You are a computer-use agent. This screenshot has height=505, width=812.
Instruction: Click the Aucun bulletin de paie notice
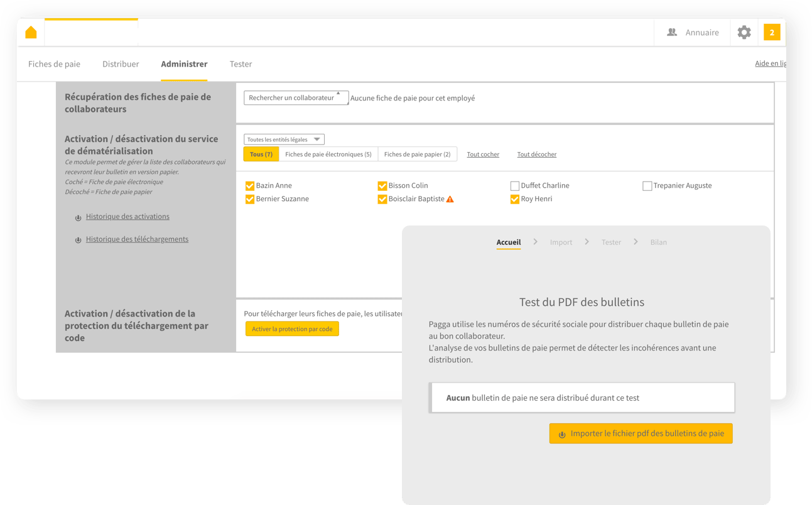[x=582, y=398]
